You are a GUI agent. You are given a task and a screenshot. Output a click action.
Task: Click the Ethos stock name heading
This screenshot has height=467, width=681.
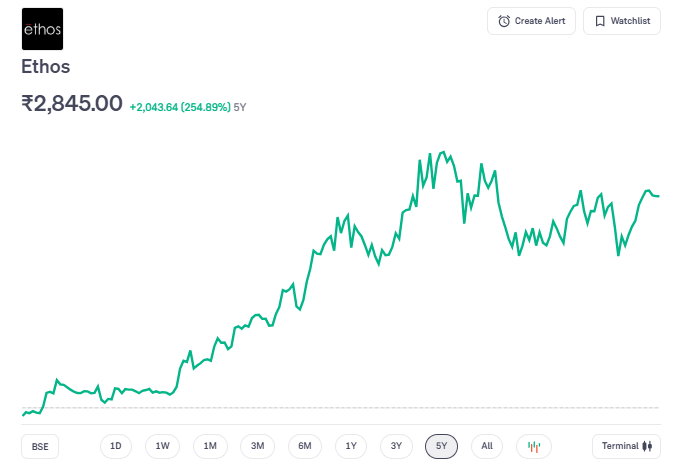(x=46, y=67)
